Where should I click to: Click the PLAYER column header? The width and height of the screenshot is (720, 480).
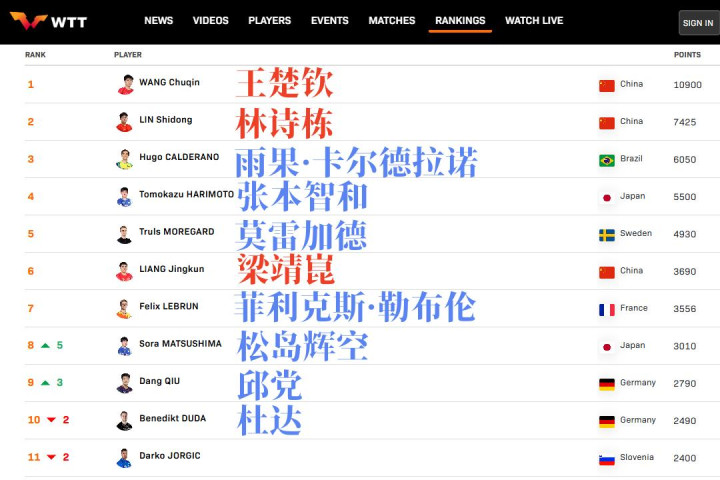pyautogui.click(x=128, y=55)
